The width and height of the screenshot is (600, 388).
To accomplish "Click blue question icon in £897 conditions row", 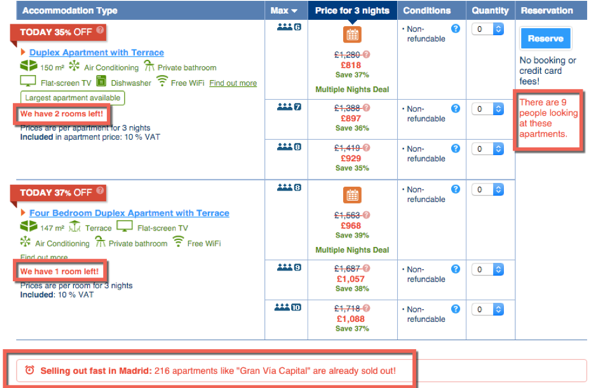I will [x=455, y=109].
